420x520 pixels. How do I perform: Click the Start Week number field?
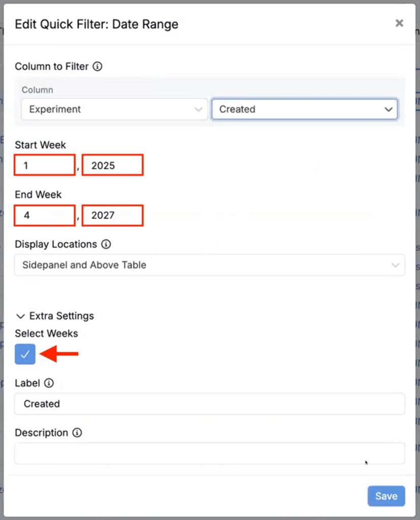pos(45,166)
